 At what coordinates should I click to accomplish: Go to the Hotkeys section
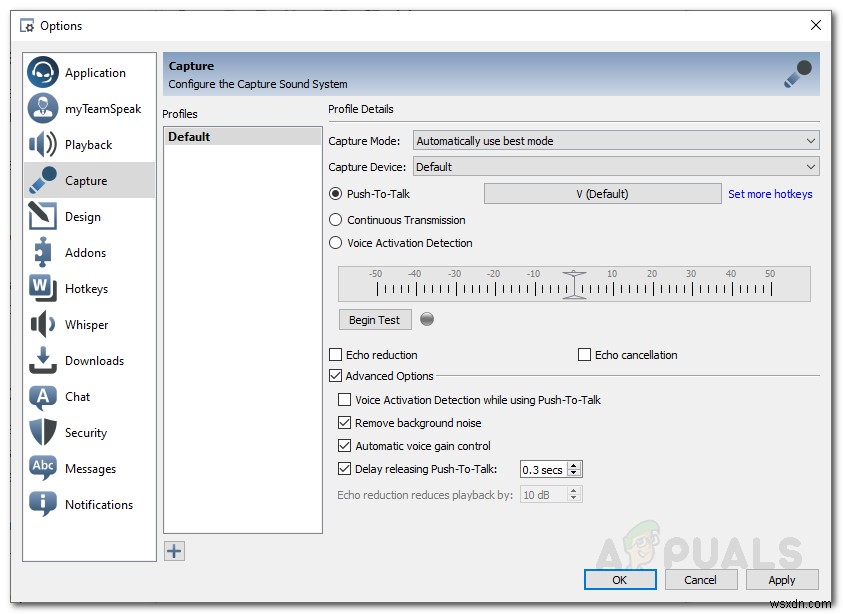point(41,288)
